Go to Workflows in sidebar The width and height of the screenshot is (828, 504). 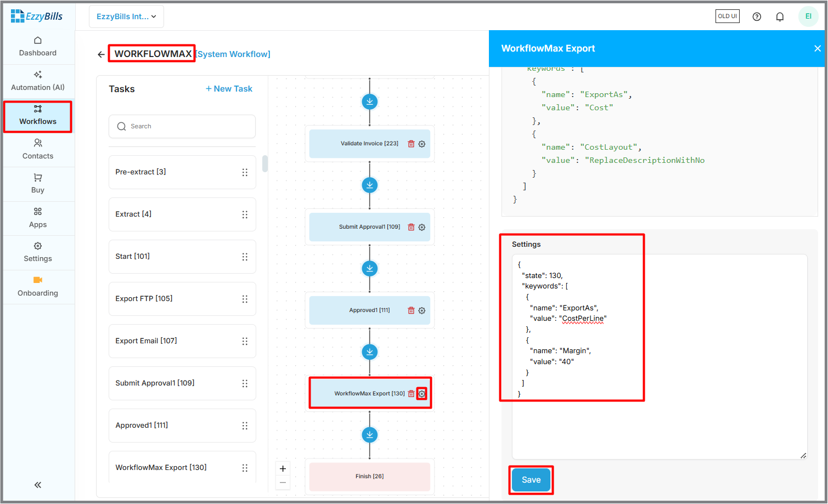[38, 116]
